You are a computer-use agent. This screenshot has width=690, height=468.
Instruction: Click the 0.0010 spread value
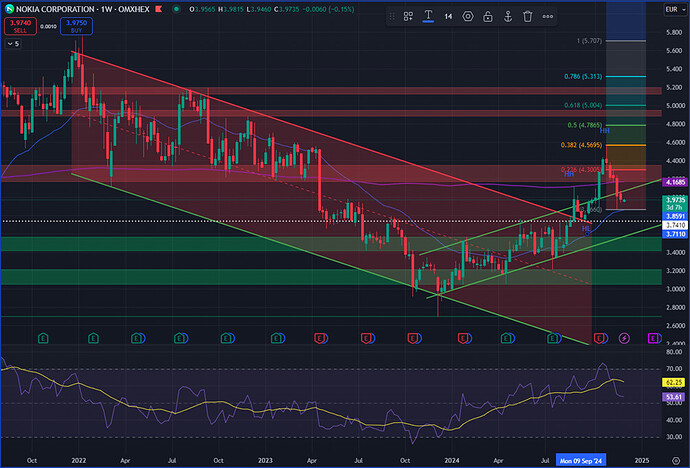point(48,26)
